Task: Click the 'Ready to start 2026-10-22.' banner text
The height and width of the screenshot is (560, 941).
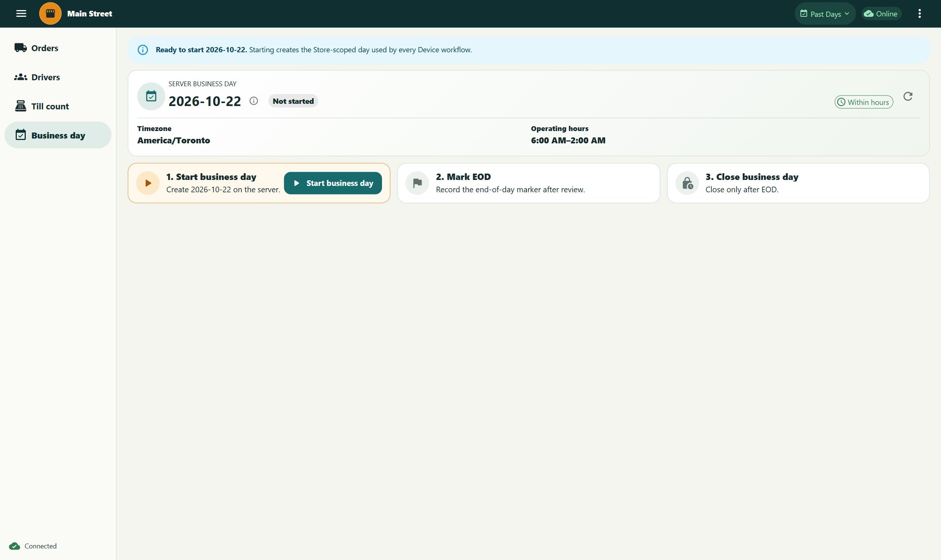Action: point(201,50)
